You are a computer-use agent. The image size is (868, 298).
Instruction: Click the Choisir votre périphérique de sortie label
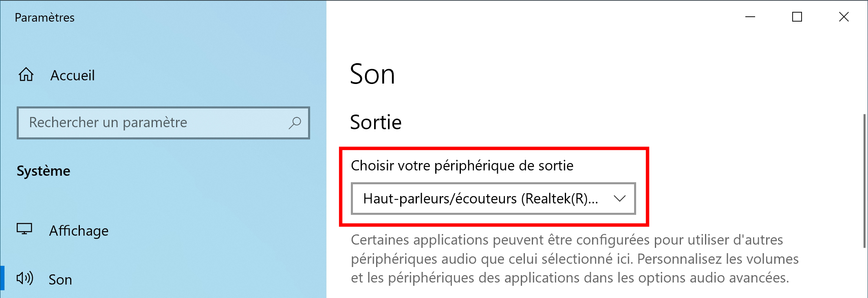462,166
